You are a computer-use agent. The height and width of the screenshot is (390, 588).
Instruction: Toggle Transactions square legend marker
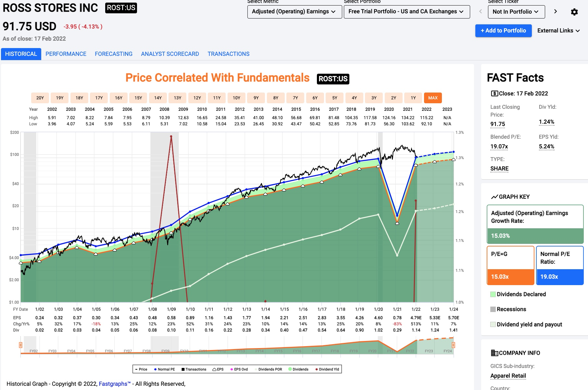point(183,369)
